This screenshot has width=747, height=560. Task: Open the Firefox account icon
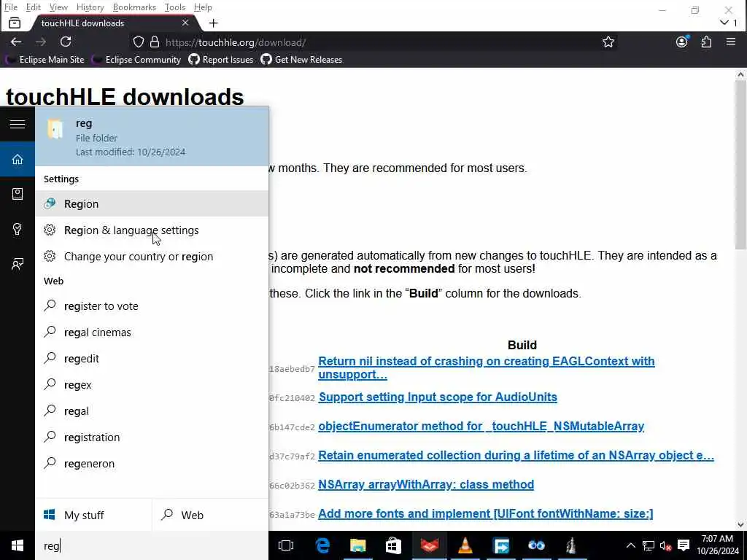(682, 42)
